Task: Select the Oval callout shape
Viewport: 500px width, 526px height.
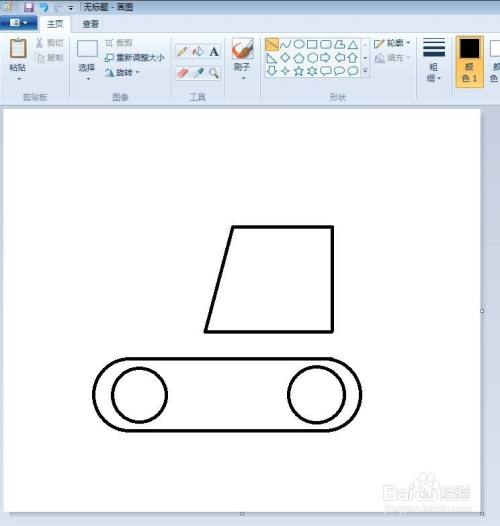Action: coord(339,71)
